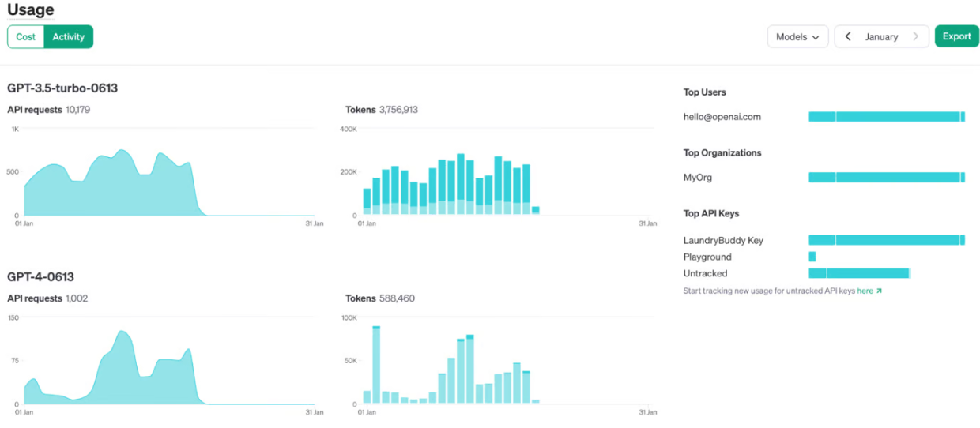
Task: Select the LaundryBuddy Key usage bar
Action: point(887,240)
